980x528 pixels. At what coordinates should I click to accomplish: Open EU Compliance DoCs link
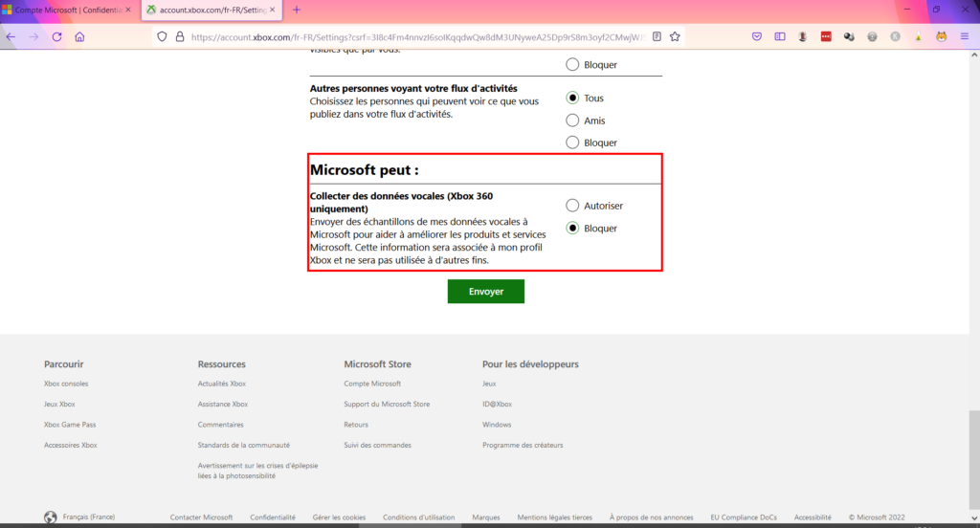(744, 517)
